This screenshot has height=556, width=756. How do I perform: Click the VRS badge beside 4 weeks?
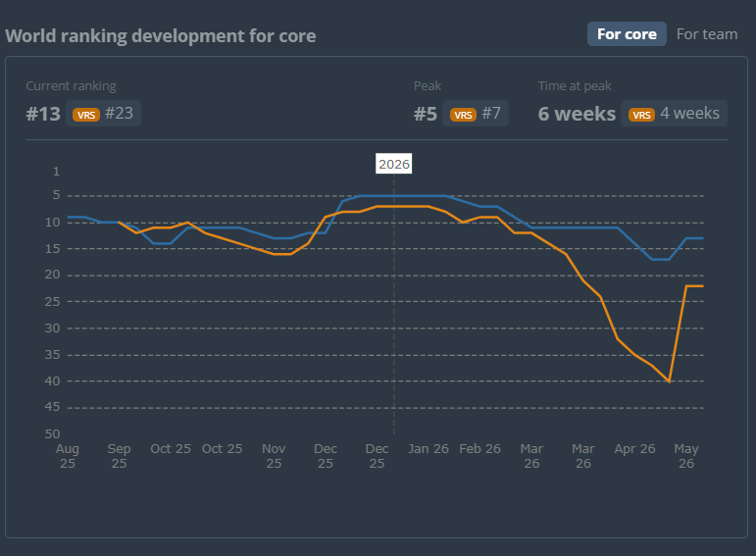coord(641,115)
